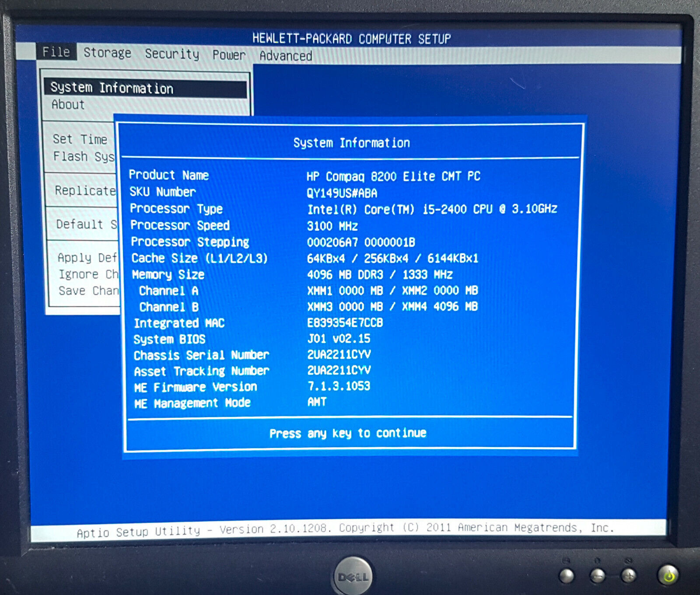Open the File menu
The image size is (700, 595).
[56, 52]
